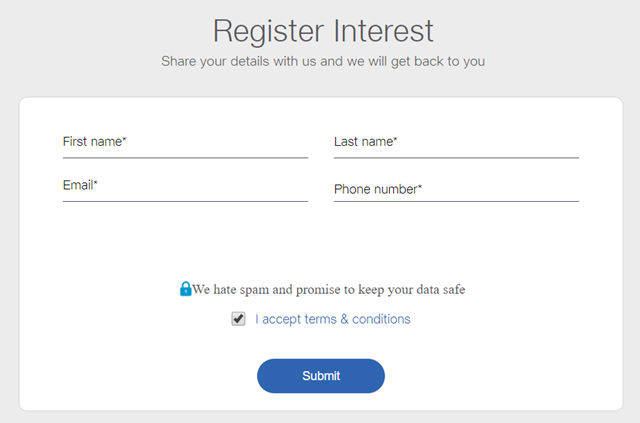Click the word 'conditions' in the terms link
The image size is (640, 423).
coord(381,319)
